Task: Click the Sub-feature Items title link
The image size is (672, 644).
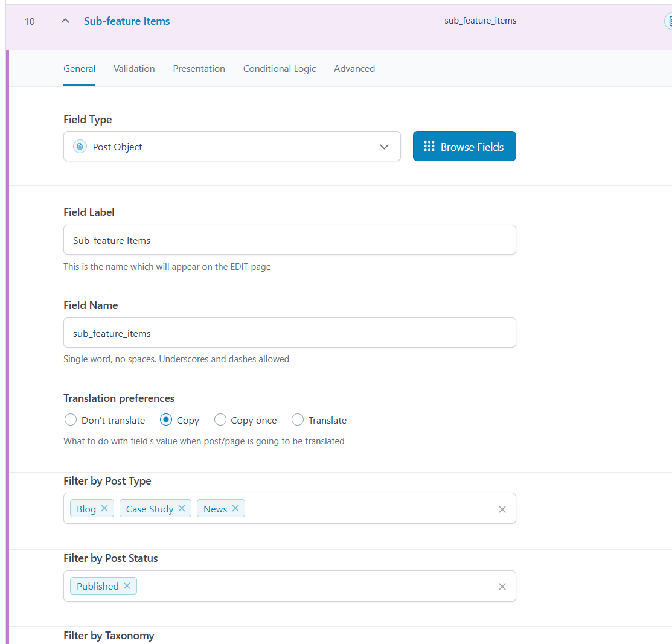Action: click(x=127, y=21)
